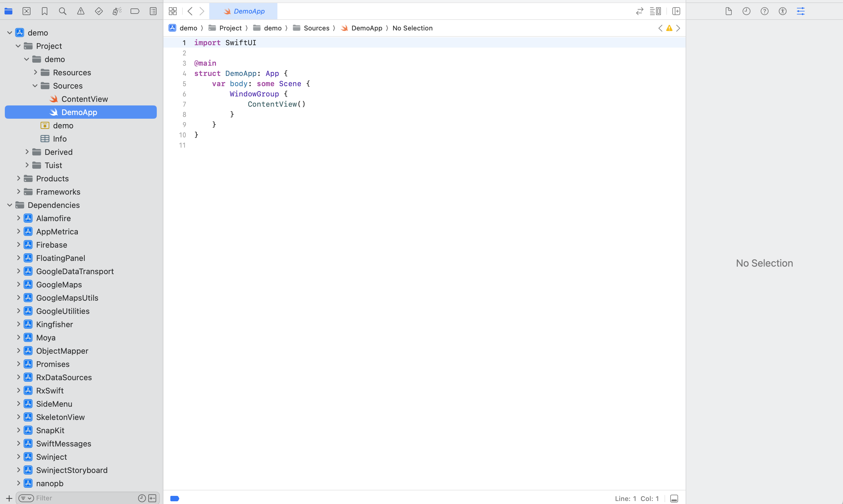Screen dimensions: 843x504
Task: Toggle the debug area at bottom right
Action: 674,498
